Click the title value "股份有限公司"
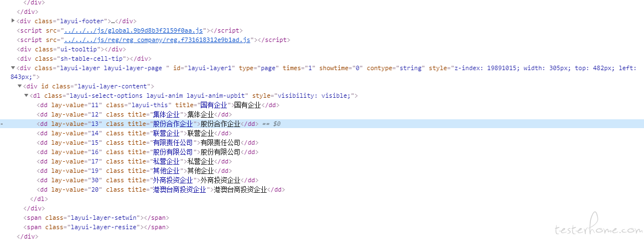Viewport: 644px width, 243px height. pos(173,152)
